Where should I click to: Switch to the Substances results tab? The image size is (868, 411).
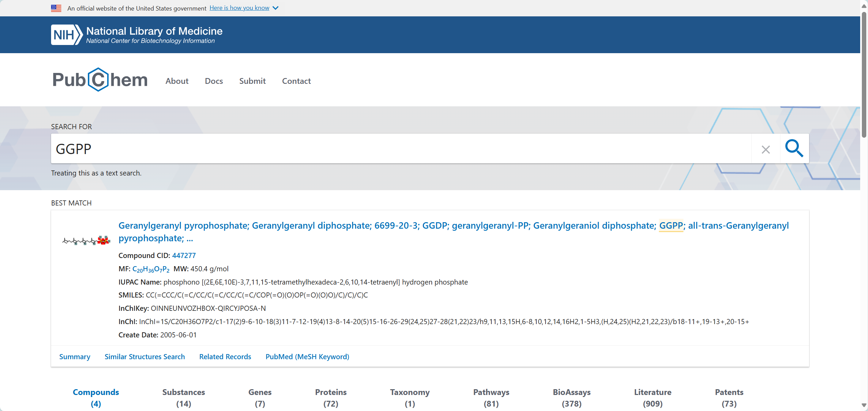pos(184,397)
